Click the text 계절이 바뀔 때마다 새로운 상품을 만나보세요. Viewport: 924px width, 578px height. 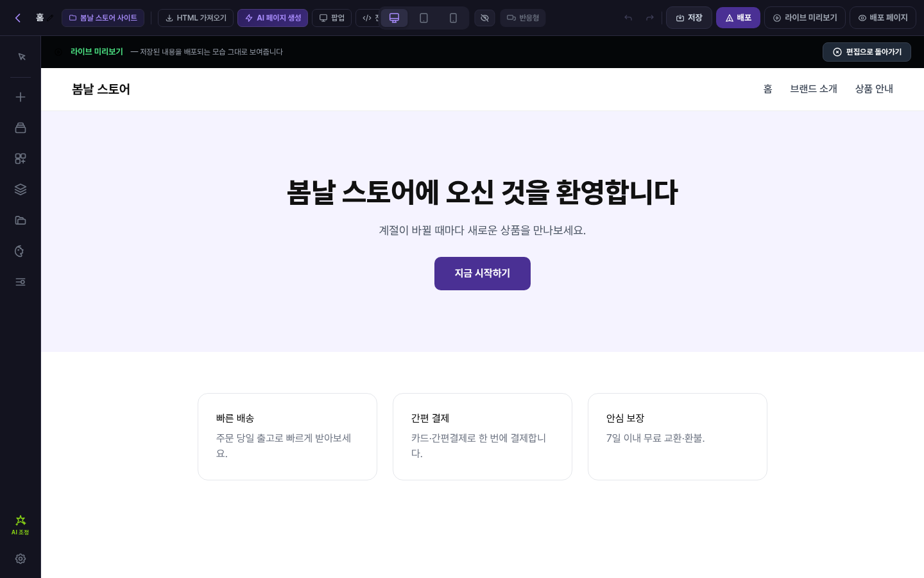483,230
